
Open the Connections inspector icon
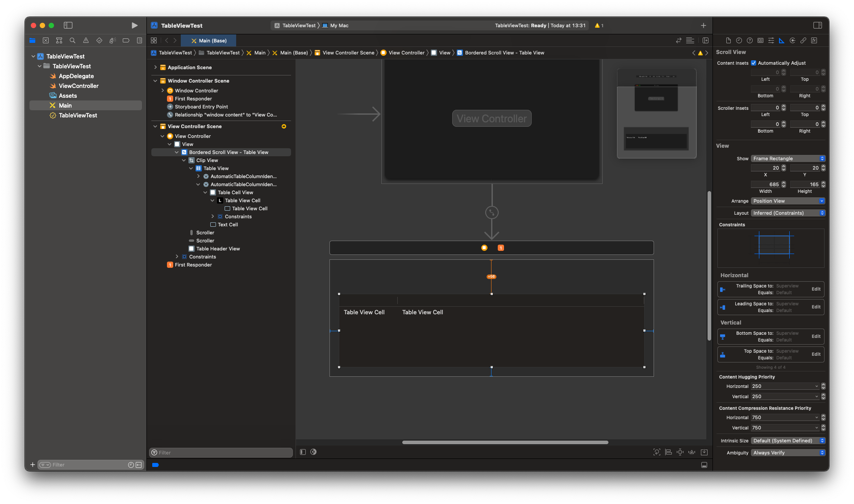(x=792, y=41)
